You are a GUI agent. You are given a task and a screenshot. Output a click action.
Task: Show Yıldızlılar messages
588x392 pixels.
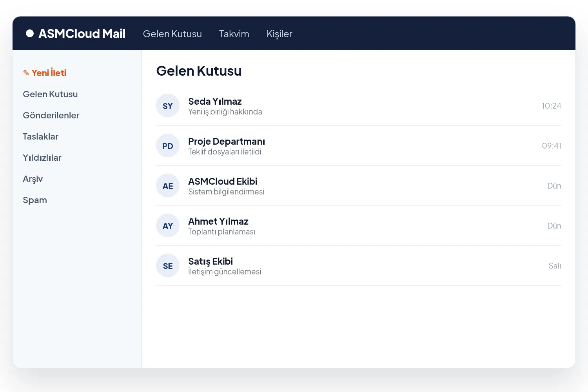click(x=42, y=158)
